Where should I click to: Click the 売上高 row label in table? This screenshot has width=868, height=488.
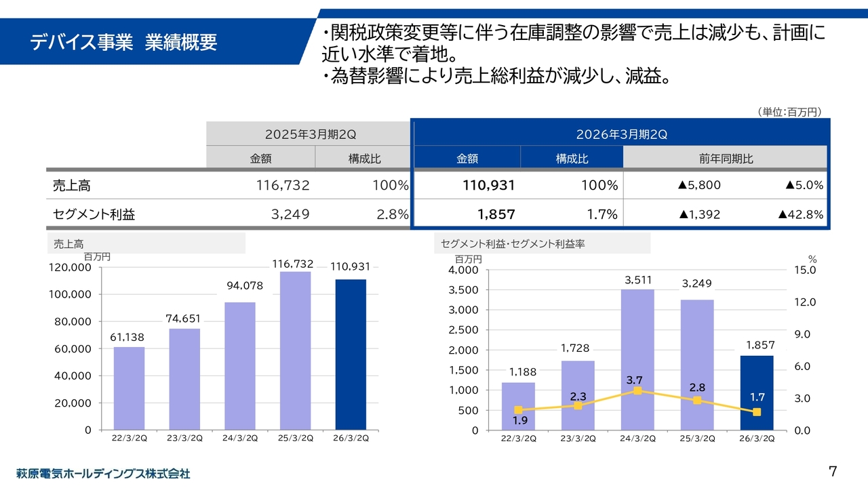coord(72,185)
